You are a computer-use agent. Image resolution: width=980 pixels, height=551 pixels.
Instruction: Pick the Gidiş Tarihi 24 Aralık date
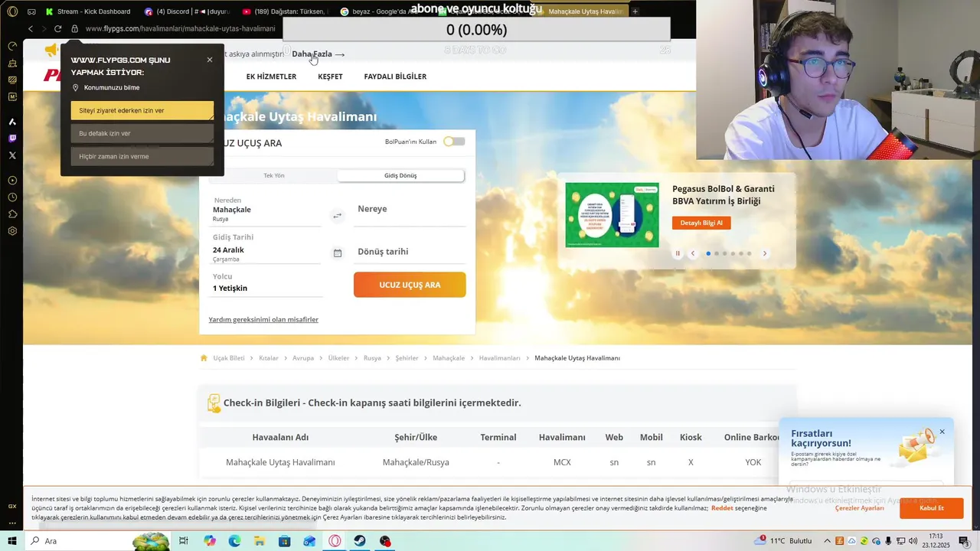point(266,248)
